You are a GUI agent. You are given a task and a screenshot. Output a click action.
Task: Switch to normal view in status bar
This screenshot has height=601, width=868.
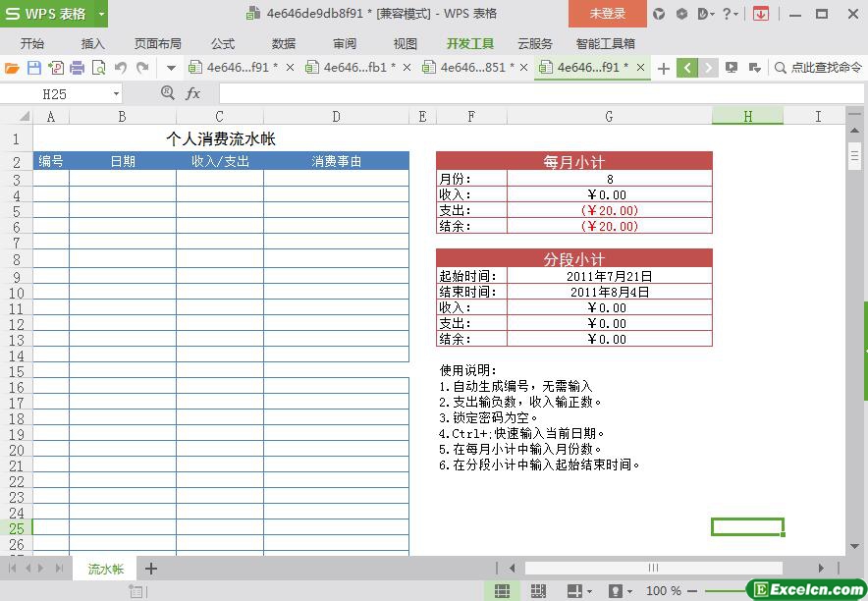click(x=502, y=590)
